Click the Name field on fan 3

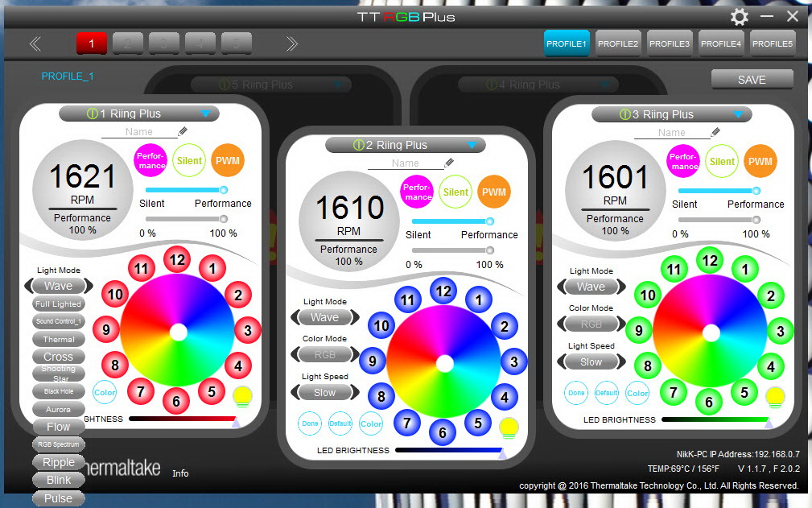click(672, 133)
